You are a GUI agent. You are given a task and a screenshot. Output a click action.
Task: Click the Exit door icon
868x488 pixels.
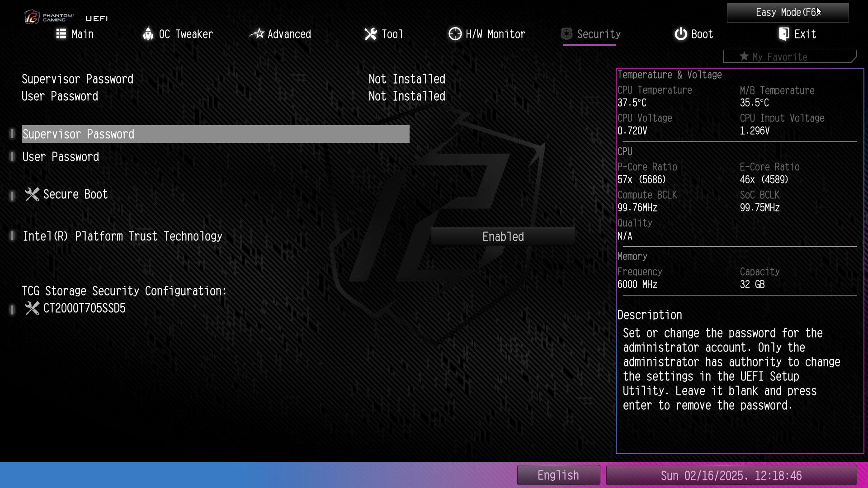point(784,34)
